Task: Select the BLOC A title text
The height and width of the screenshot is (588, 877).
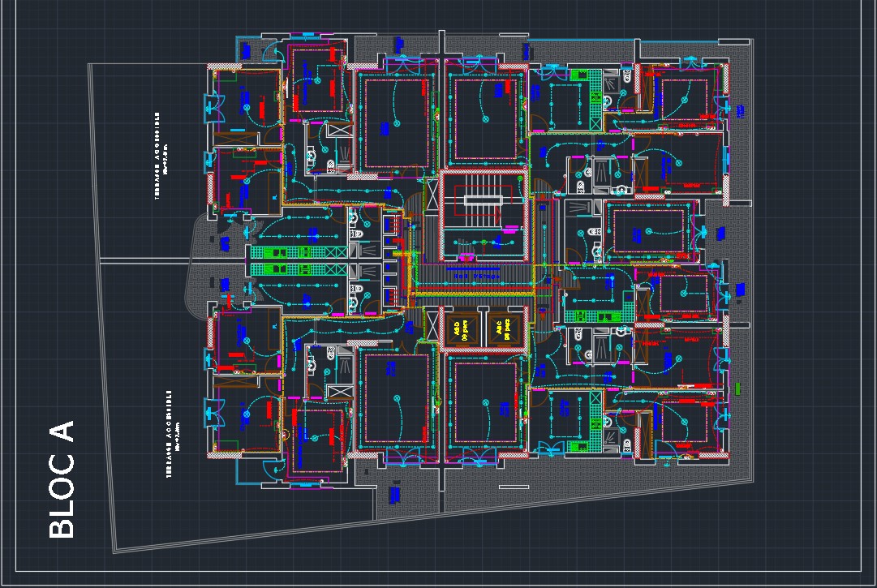Action: tap(62, 479)
